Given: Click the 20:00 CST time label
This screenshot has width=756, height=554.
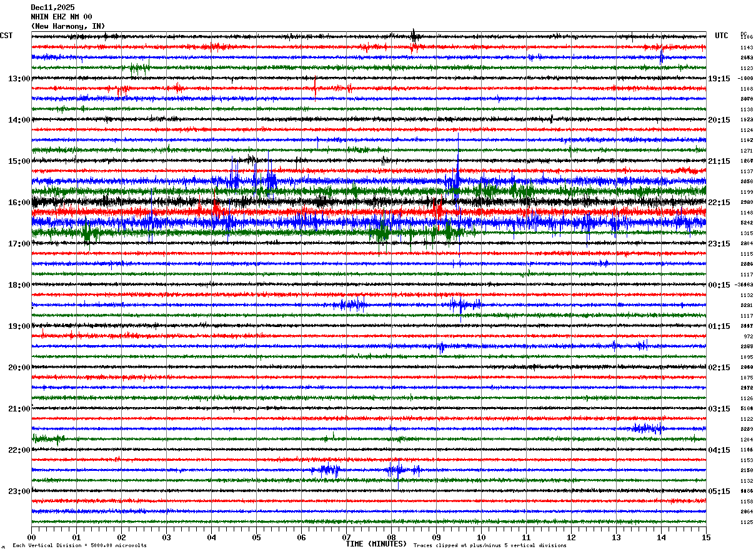Looking at the screenshot, I should pos(19,368).
